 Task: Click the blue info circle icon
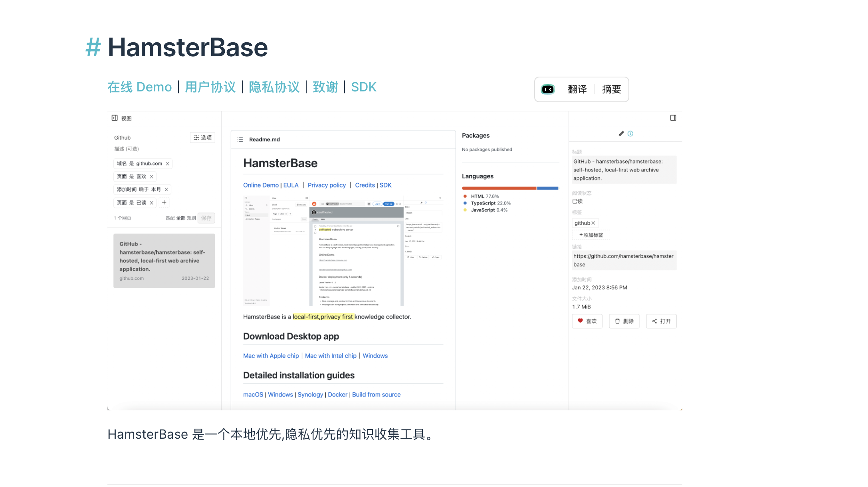point(630,134)
